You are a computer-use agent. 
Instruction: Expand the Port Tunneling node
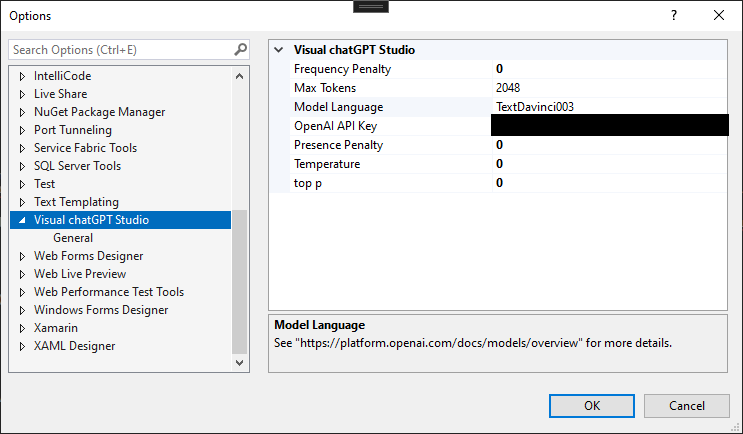tap(22, 130)
